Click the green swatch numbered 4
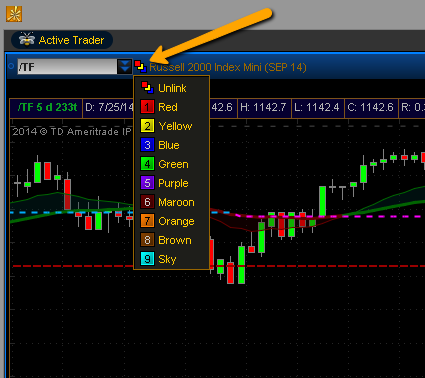 click(x=147, y=164)
